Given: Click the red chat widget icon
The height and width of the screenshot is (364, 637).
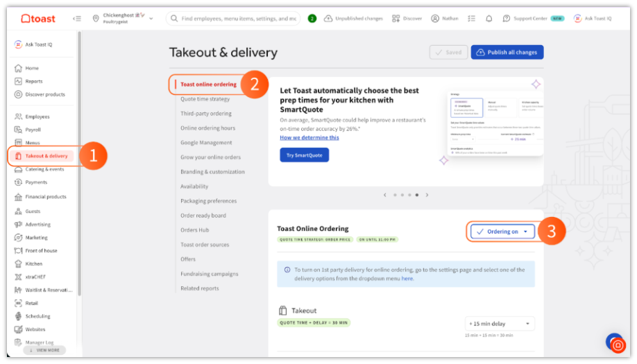Looking at the screenshot, I should click(x=618, y=345).
